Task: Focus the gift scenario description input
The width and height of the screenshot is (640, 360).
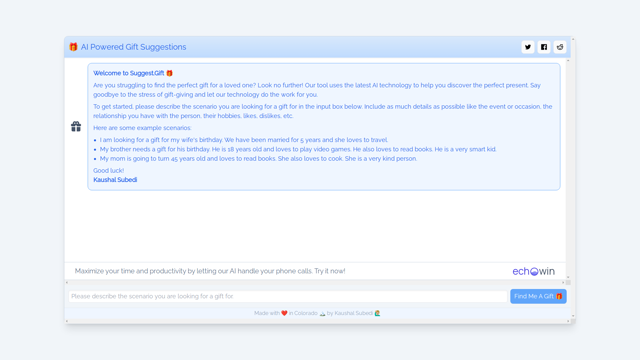Action: click(288, 296)
